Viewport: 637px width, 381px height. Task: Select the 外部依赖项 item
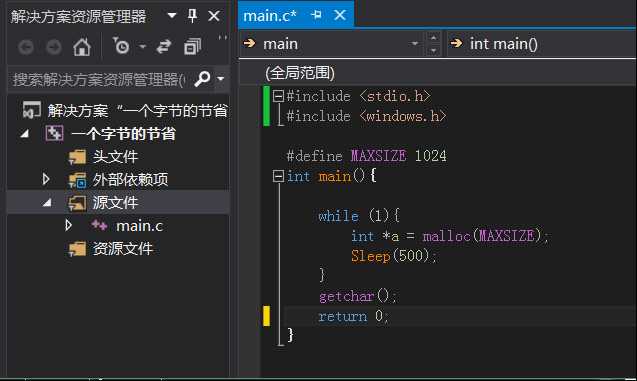pyautogui.click(x=130, y=180)
